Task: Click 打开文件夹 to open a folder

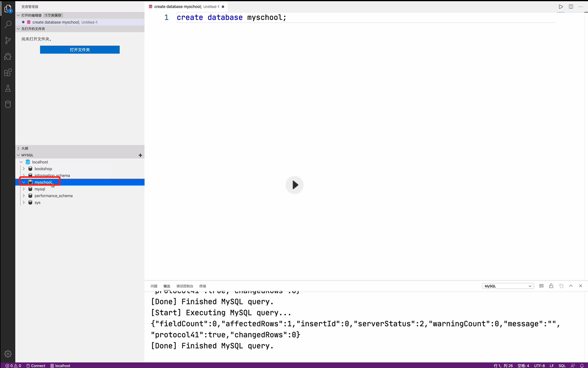Action: click(x=80, y=50)
